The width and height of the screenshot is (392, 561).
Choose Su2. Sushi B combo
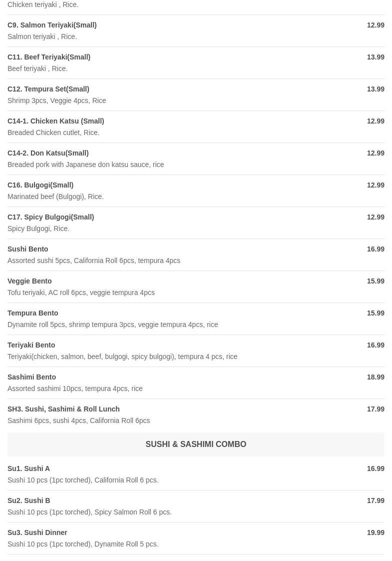[29, 500]
